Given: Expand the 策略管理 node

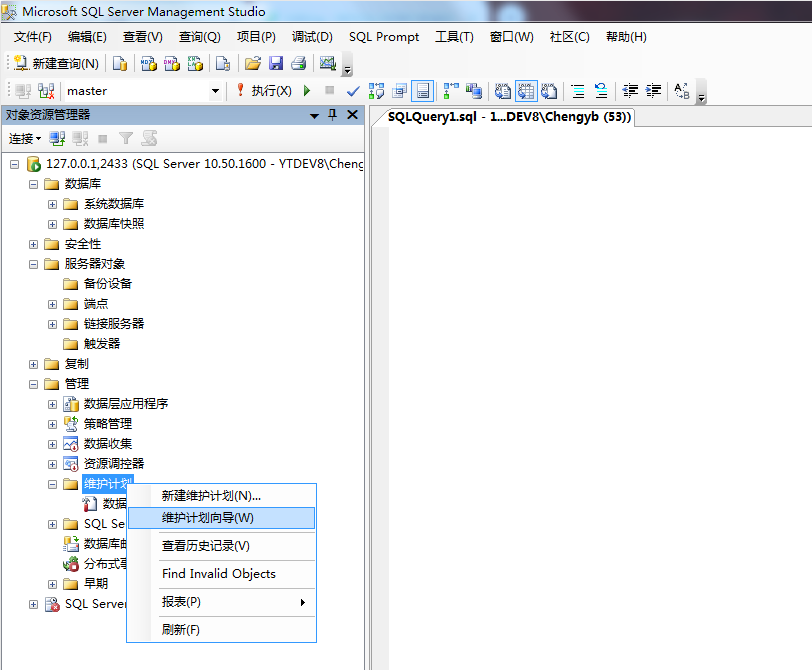Looking at the screenshot, I should [x=52, y=425].
